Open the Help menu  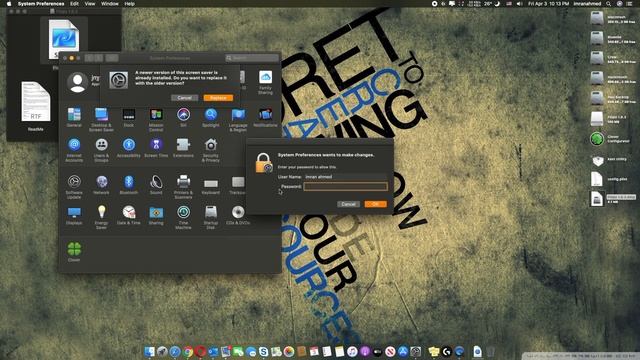click(x=129, y=4)
